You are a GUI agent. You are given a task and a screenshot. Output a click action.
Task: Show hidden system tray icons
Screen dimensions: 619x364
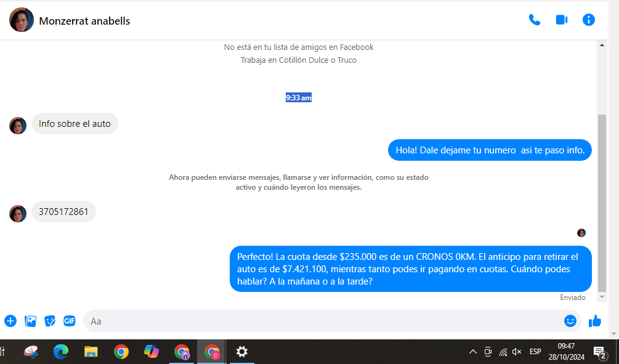(x=472, y=352)
